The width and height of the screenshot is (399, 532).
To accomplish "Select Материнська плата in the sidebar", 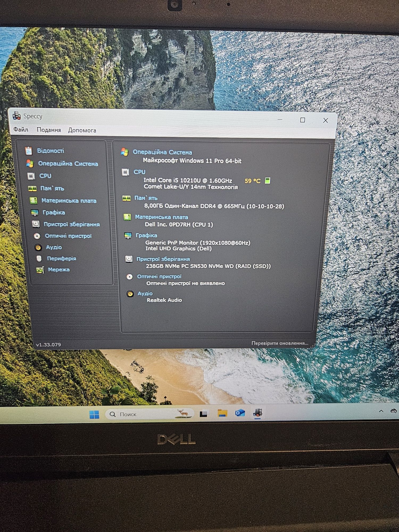I will [69, 201].
